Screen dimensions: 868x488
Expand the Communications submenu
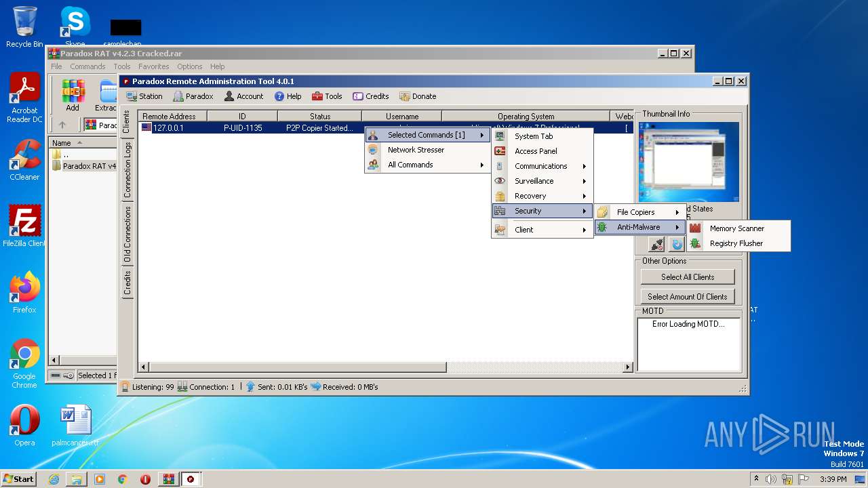(542, 166)
